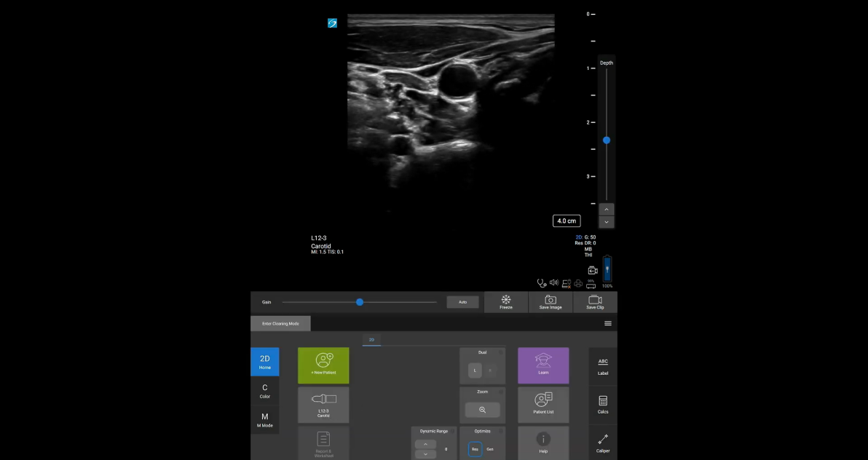Select the Gen optimize option
This screenshot has height=460, width=868.
[490, 449]
